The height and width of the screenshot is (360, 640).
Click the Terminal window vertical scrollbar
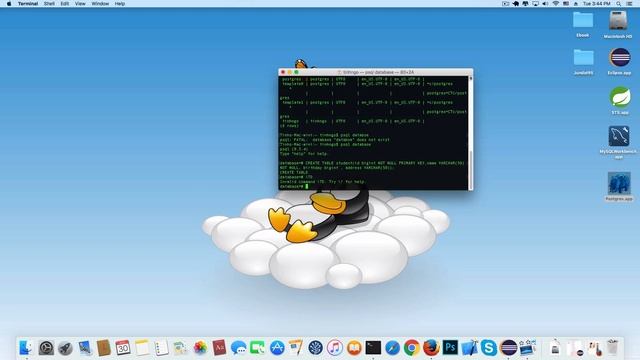tap(471, 133)
